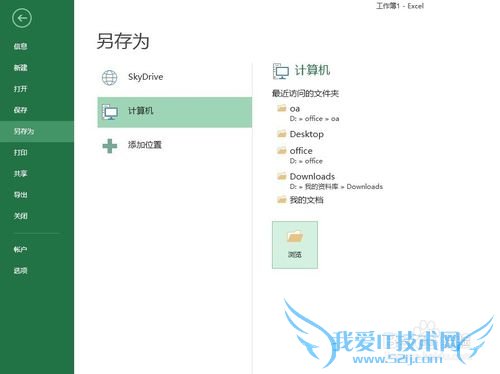Viewport: 500px width, 374px height.
Task: Click the office folder icon
Action: click(282, 150)
